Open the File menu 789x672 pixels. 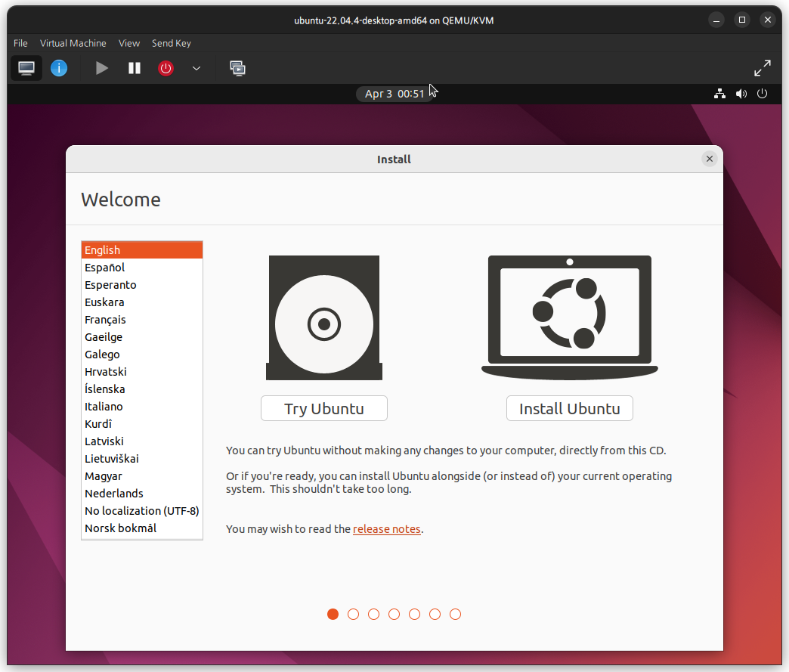pos(20,43)
